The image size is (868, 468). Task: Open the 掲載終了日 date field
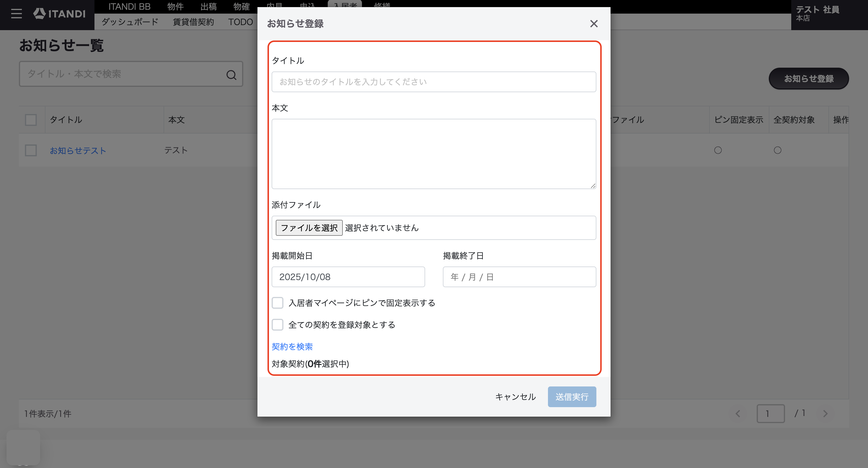click(x=519, y=277)
